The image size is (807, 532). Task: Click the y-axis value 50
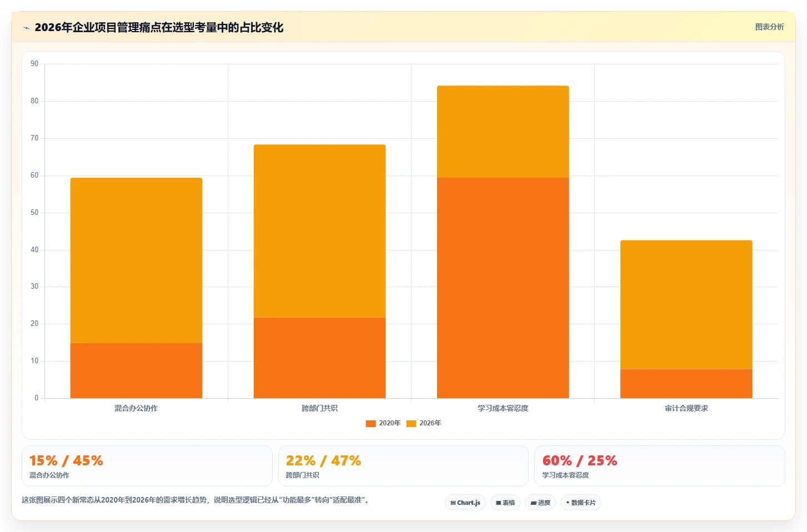point(34,213)
